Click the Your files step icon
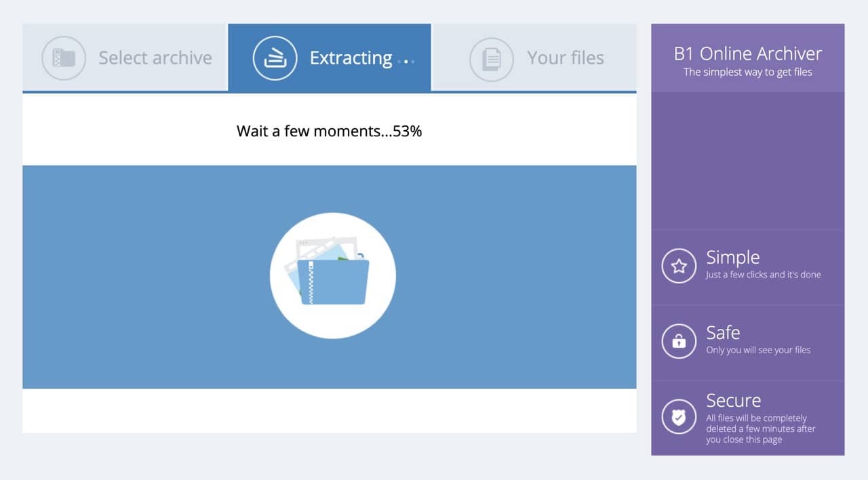 point(492,58)
